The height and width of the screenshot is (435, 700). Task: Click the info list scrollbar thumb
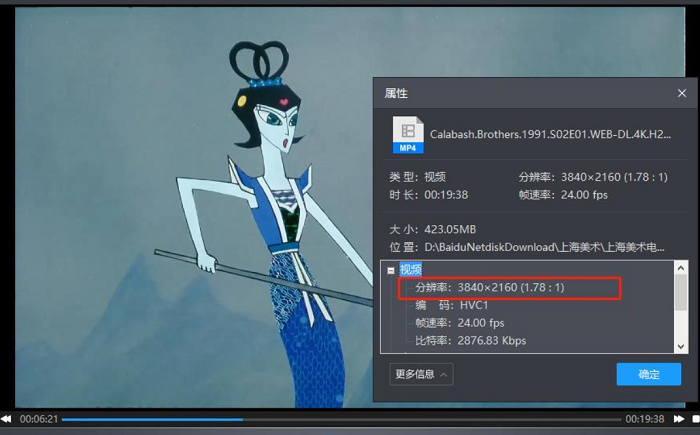point(681,292)
